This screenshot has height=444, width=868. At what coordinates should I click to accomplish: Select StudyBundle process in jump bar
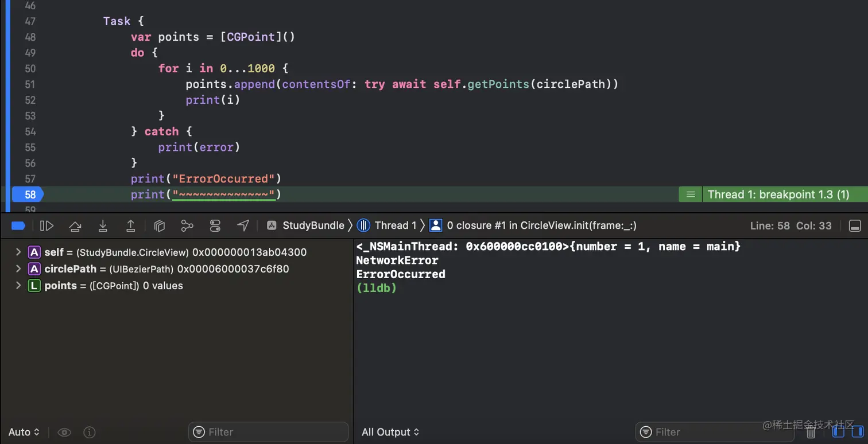(306, 225)
